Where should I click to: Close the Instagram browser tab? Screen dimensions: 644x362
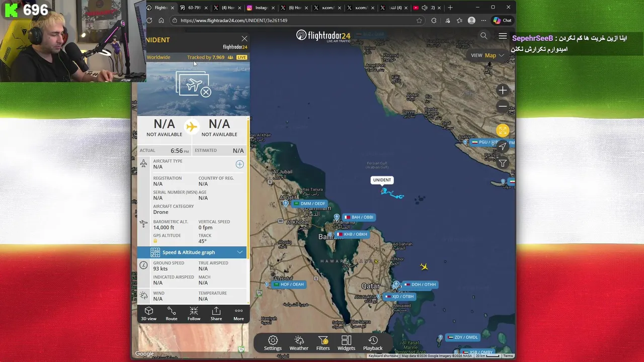(273, 8)
